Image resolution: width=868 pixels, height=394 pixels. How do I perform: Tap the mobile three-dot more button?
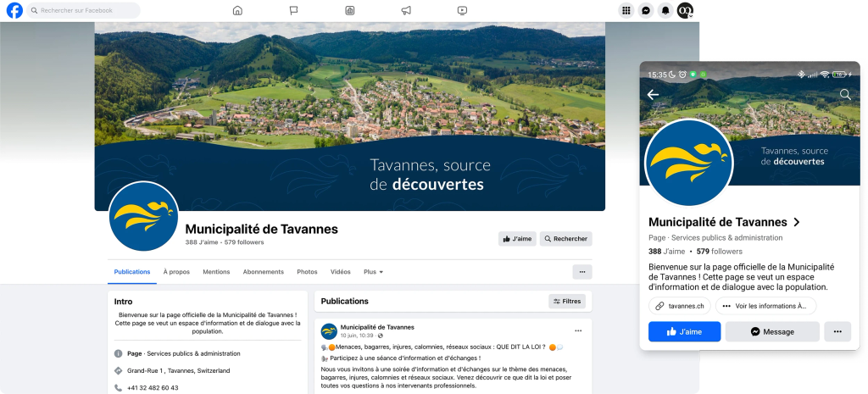837,331
